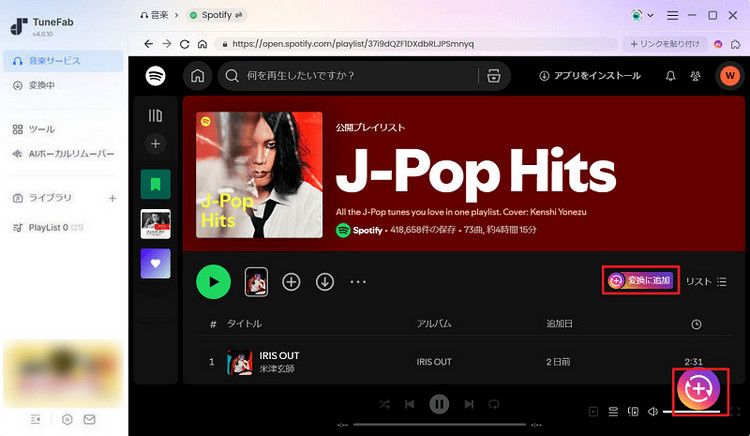Click リンクを貼り付け button
Viewport: 750px width, 436px height.
click(x=665, y=44)
